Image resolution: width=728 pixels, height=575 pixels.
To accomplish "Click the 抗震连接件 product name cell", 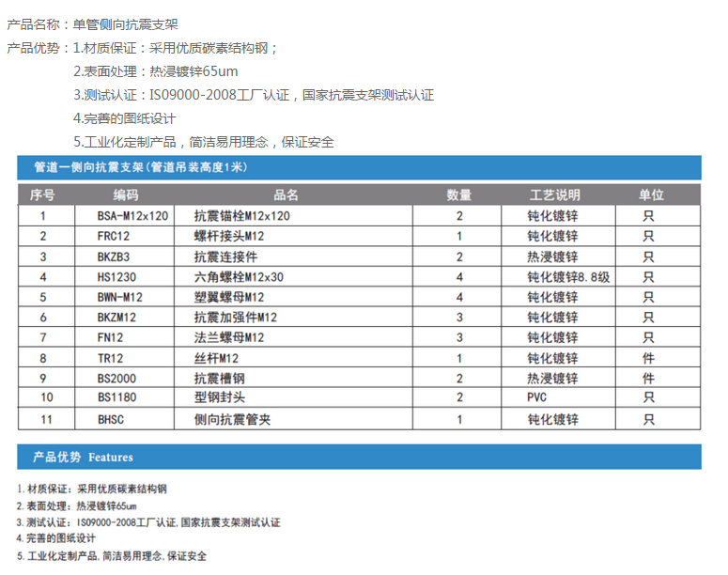I will [225, 256].
